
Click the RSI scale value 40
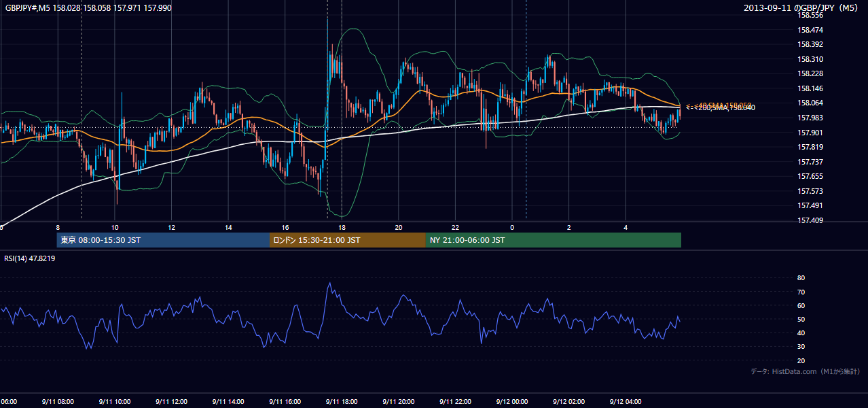tap(801, 333)
